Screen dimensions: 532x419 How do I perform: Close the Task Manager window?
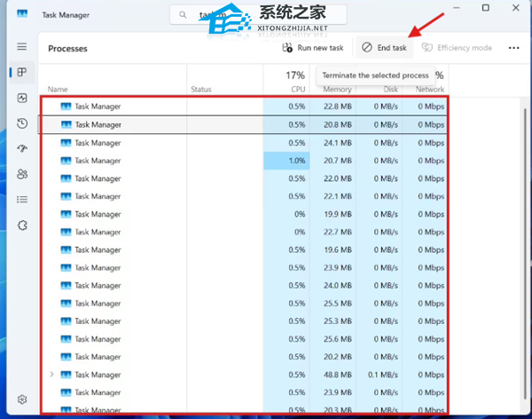point(516,8)
